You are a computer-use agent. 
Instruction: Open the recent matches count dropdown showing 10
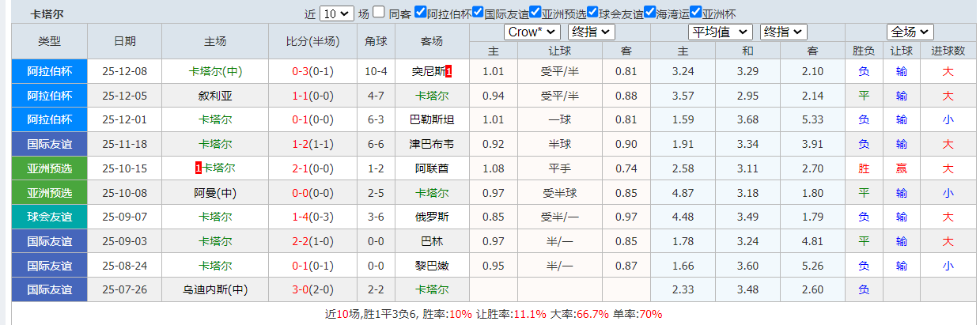pos(337,13)
